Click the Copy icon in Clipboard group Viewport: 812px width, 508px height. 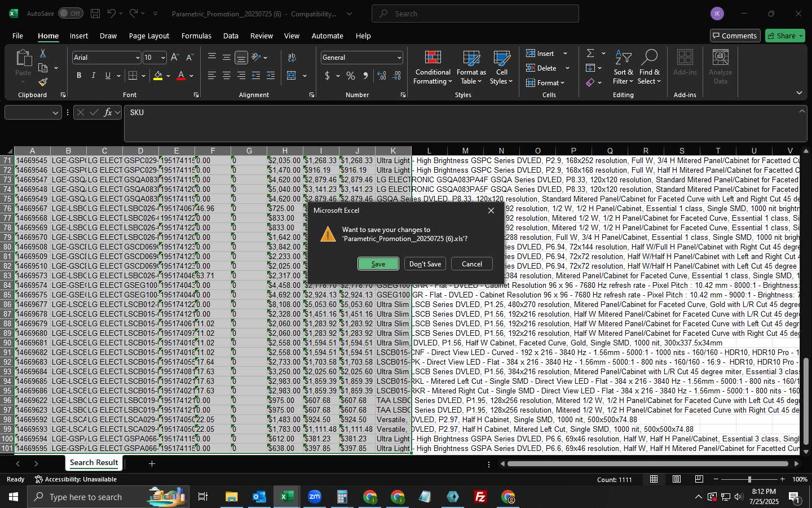pos(43,68)
